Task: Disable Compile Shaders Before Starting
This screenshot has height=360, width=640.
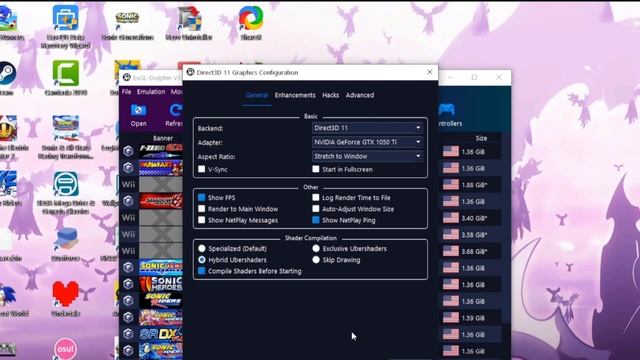Action: [x=202, y=271]
